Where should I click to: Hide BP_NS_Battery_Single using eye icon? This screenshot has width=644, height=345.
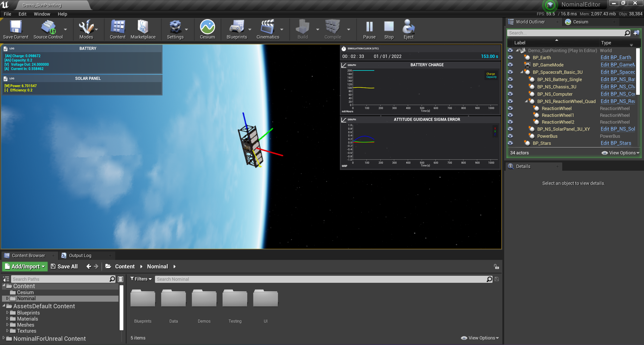click(x=510, y=79)
